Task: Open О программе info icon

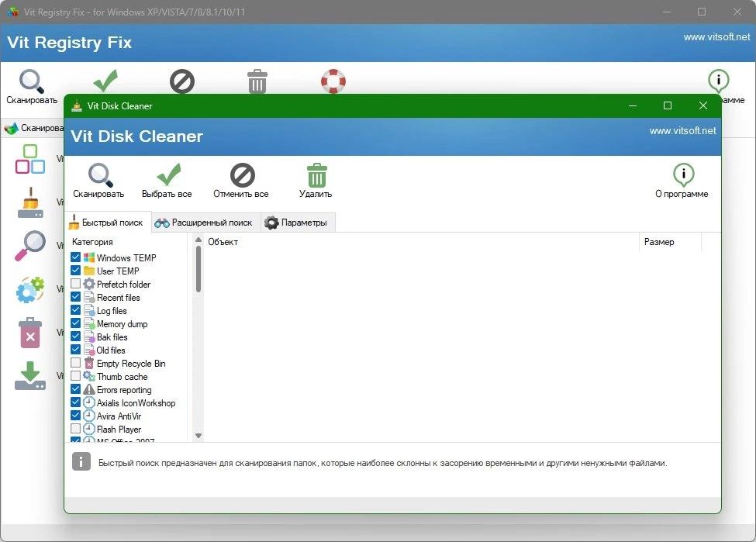Action: click(x=683, y=174)
